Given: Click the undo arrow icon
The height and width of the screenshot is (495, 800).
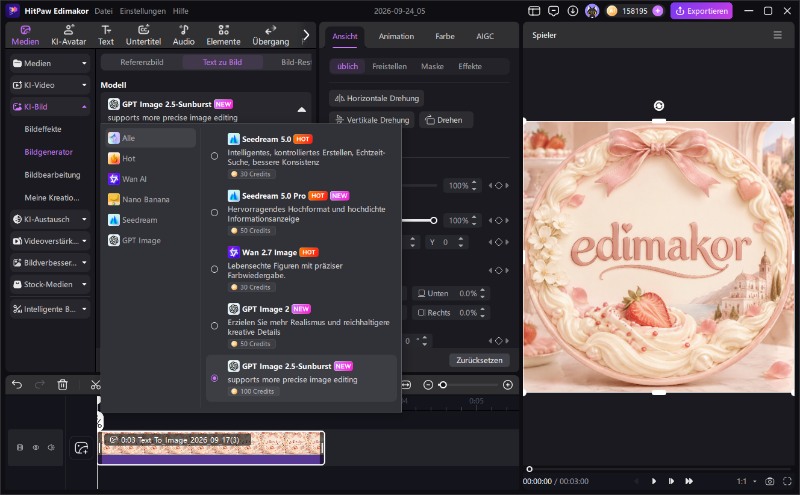Looking at the screenshot, I should point(17,385).
